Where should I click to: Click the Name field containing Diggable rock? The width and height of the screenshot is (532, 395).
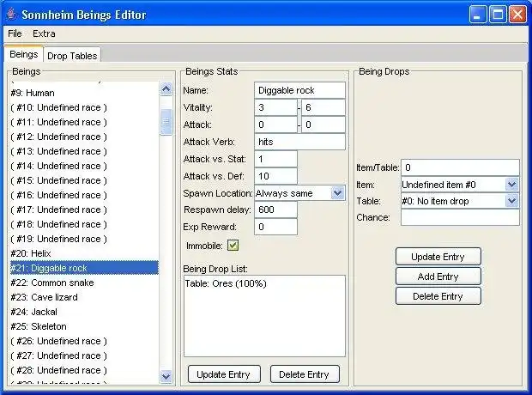299,90
